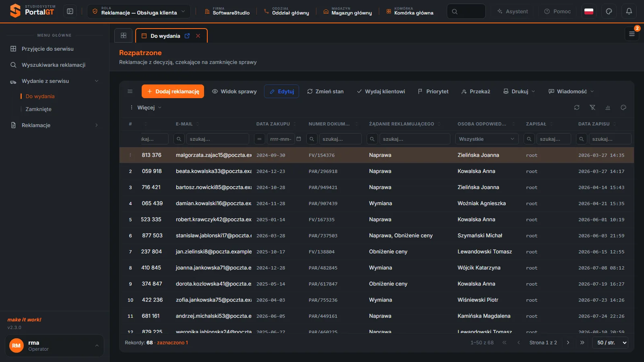Image resolution: width=644 pixels, height=362 pixels.
Task: Open the Drukuj dropdown
Action: 519,91
